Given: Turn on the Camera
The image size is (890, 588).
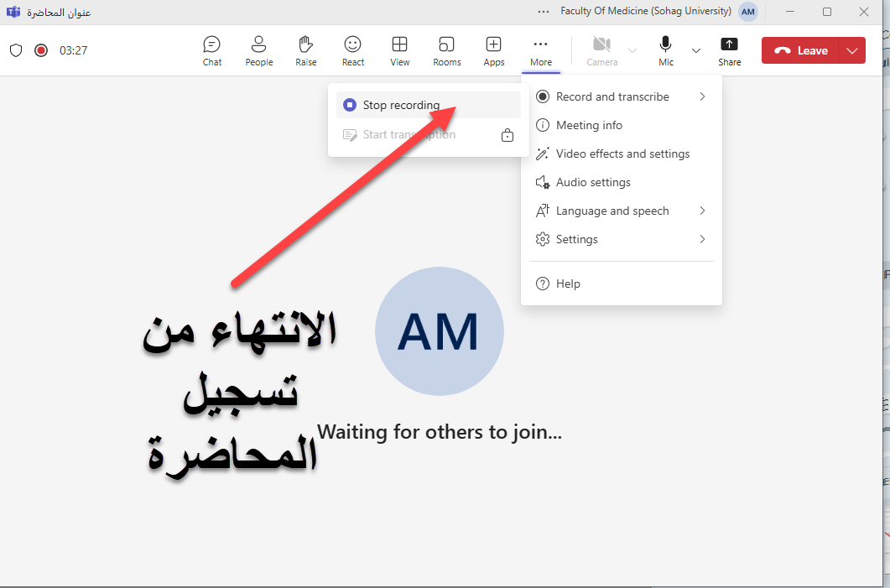Looking at the screenshot, I should [601, 50].
